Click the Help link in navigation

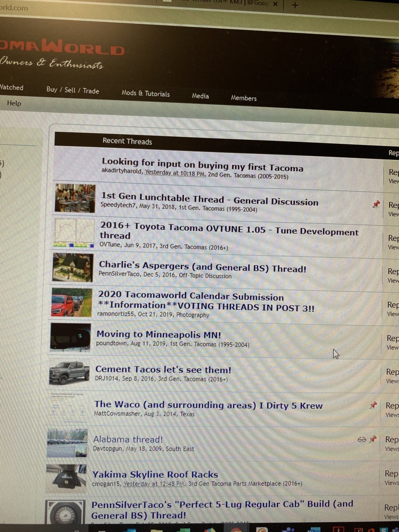tap(14, 103)
